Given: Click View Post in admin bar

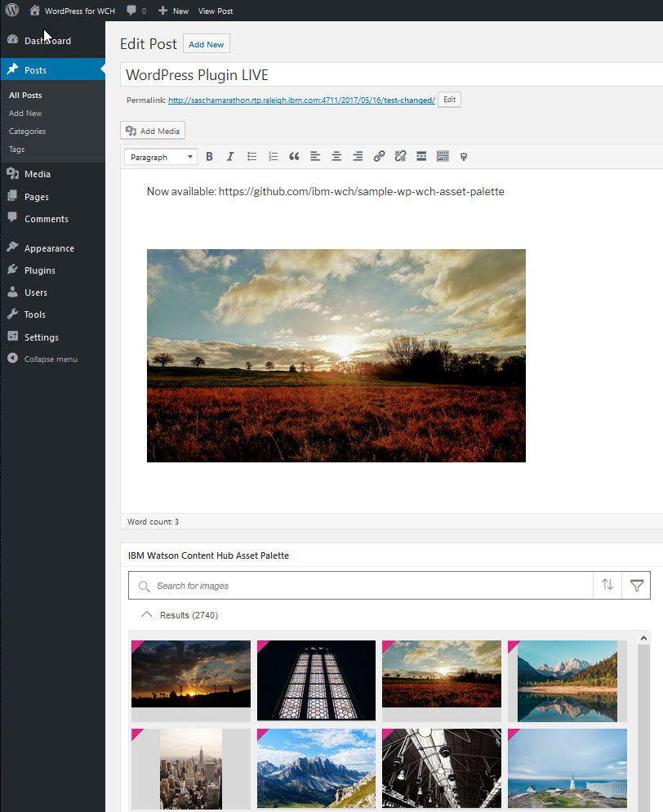Looking at the screenshot, I should (216, 11).
